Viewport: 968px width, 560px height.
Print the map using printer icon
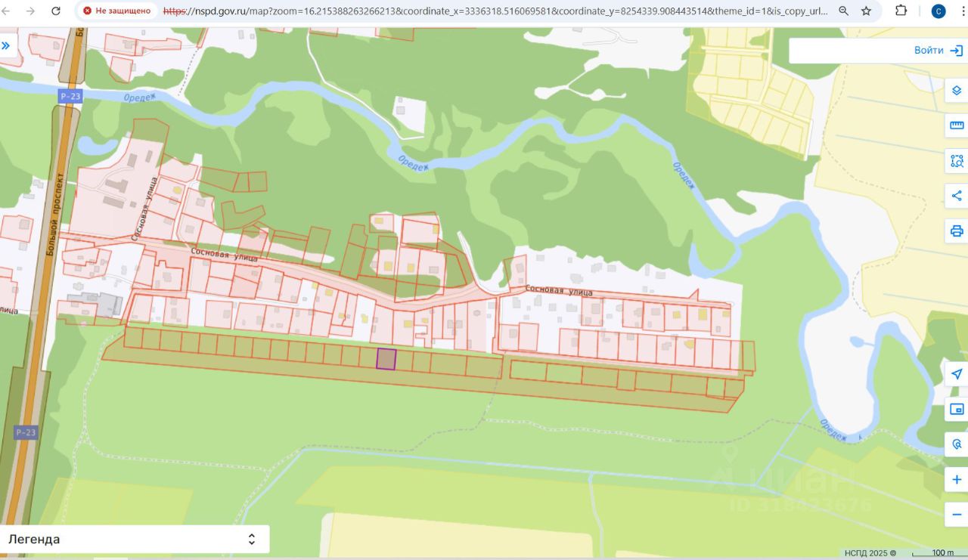957,230
